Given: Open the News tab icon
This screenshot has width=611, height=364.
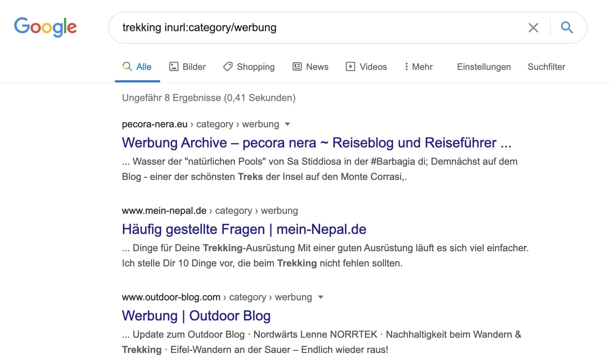Looking at the screenshot, I should tap(296, 66).
